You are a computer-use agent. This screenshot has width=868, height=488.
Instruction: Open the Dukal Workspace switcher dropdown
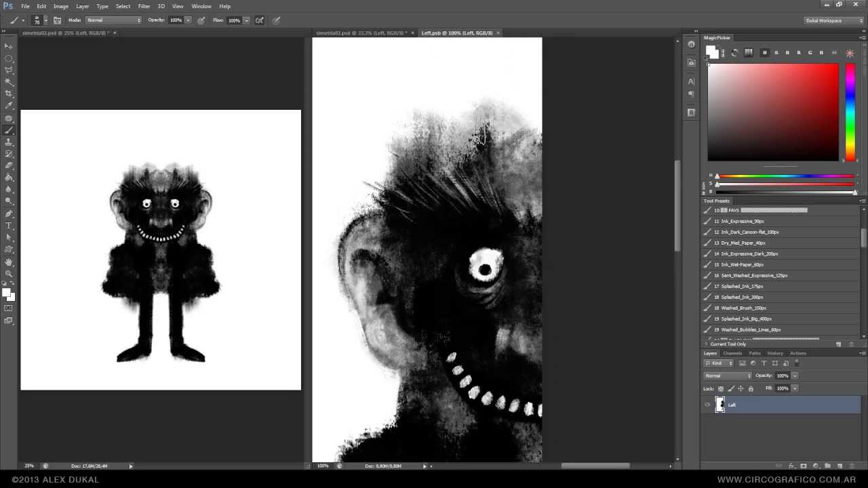click(833, 20)
